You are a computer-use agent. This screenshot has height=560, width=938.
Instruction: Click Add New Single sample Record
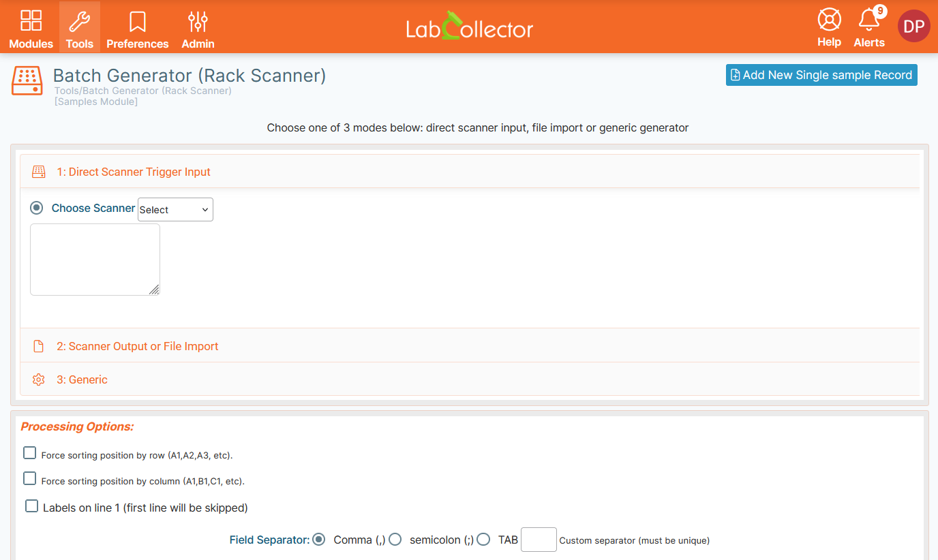(x=821, y=75)
